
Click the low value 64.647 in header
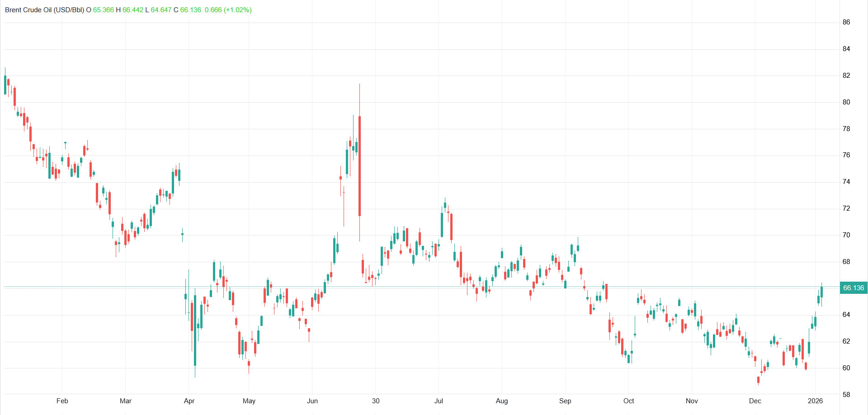tap(161, 10)
